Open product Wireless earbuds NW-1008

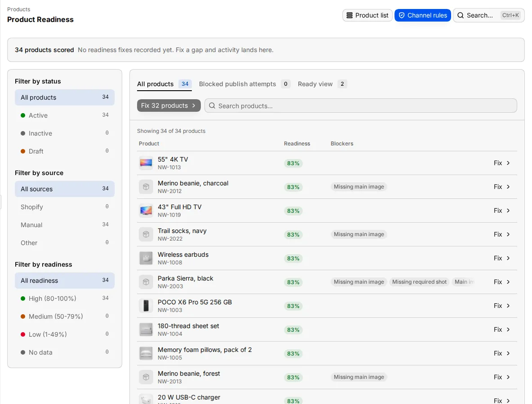183,258
